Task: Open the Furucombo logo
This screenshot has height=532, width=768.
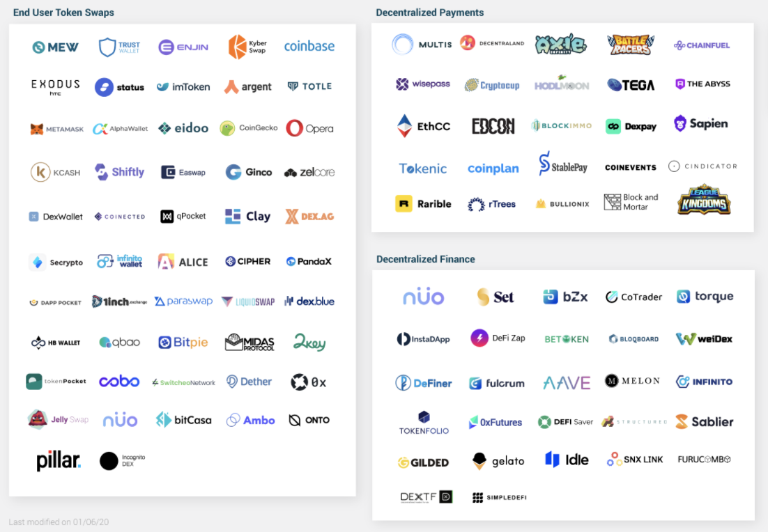Action: (x=705, y=459)
